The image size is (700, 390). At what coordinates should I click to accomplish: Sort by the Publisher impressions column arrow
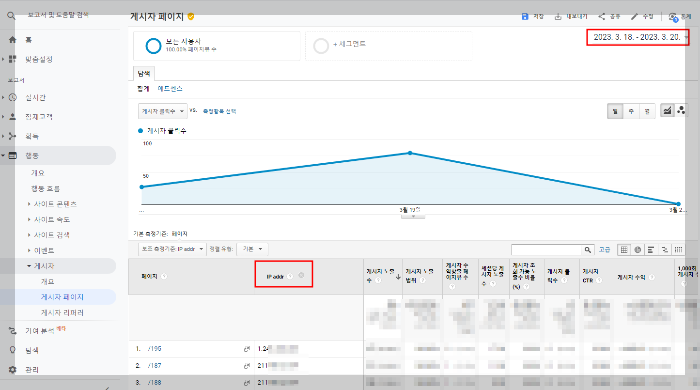point(398,277)
